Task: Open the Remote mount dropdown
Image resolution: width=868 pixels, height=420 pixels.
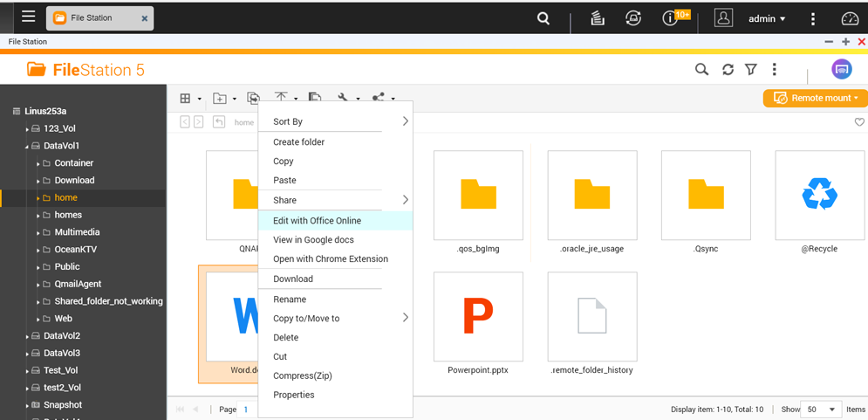Action: (x=815, y=99)
